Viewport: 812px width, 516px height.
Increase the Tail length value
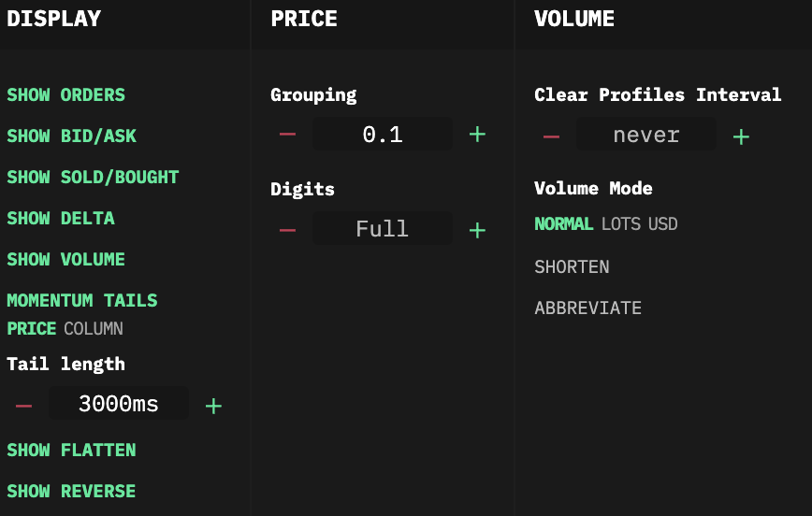coord(213,405)
